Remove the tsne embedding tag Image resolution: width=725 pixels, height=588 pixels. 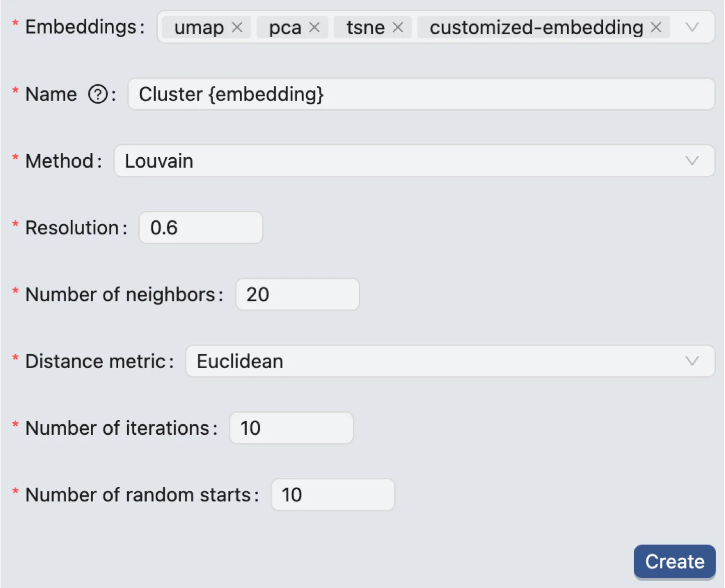(x=398, y=28)
